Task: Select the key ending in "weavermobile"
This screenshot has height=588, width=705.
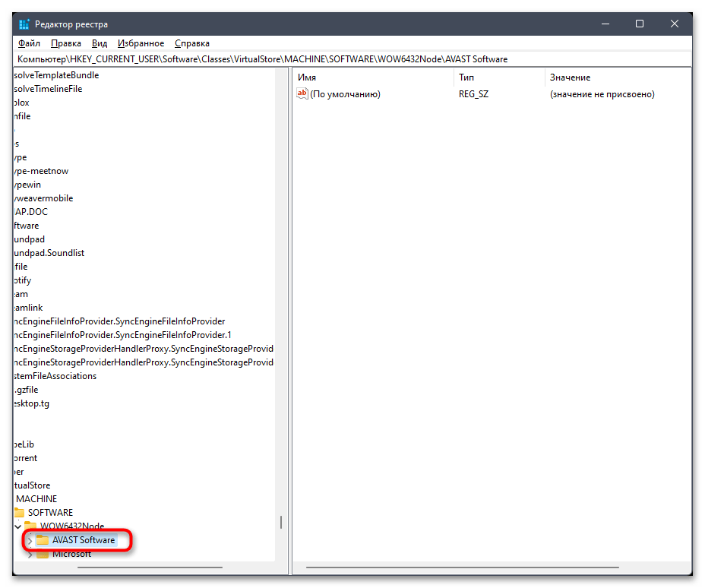Action: tap(43, 198)
